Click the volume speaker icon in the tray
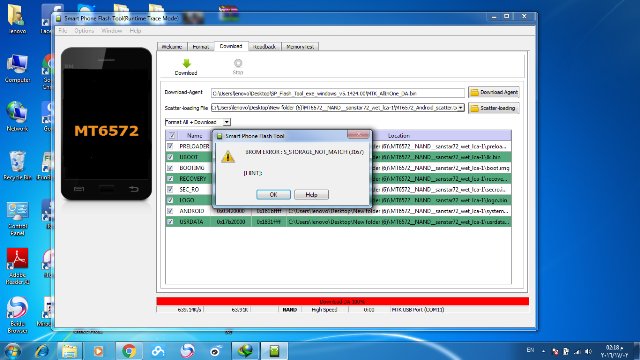Screen dimensions: 640x360 (x=588, y=351)
